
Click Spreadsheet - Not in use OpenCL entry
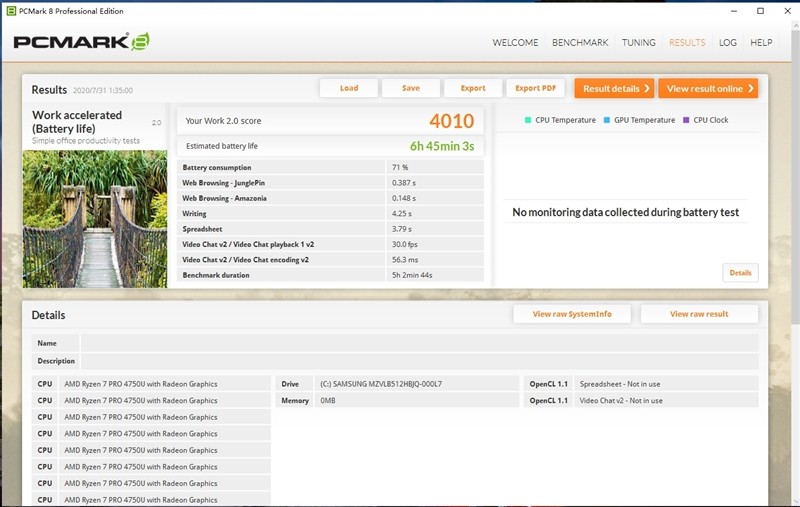click(620, 384)
